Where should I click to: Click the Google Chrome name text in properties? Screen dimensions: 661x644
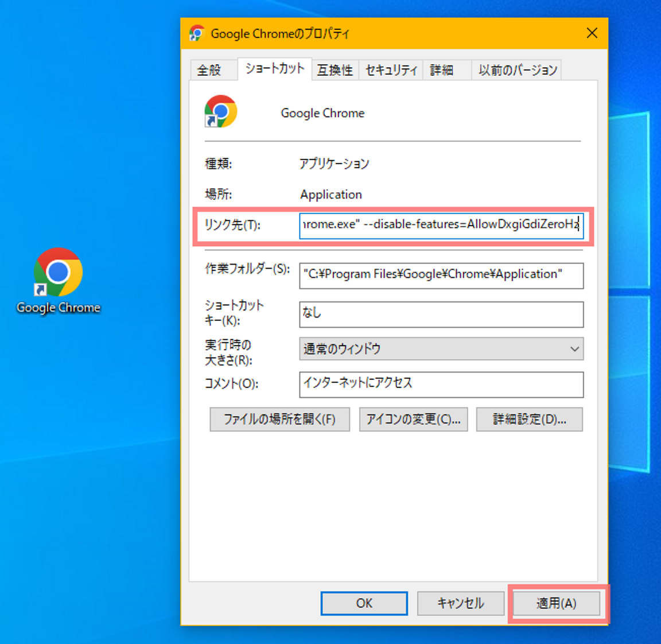tap(322, 113)
